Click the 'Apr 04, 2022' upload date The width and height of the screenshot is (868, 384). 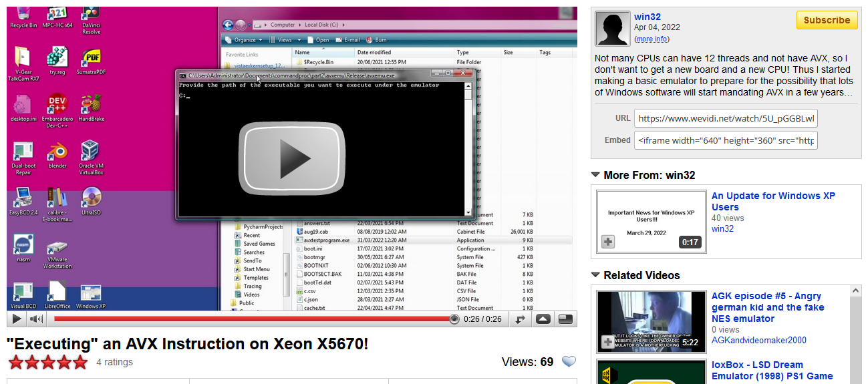[x=657, y=27]
